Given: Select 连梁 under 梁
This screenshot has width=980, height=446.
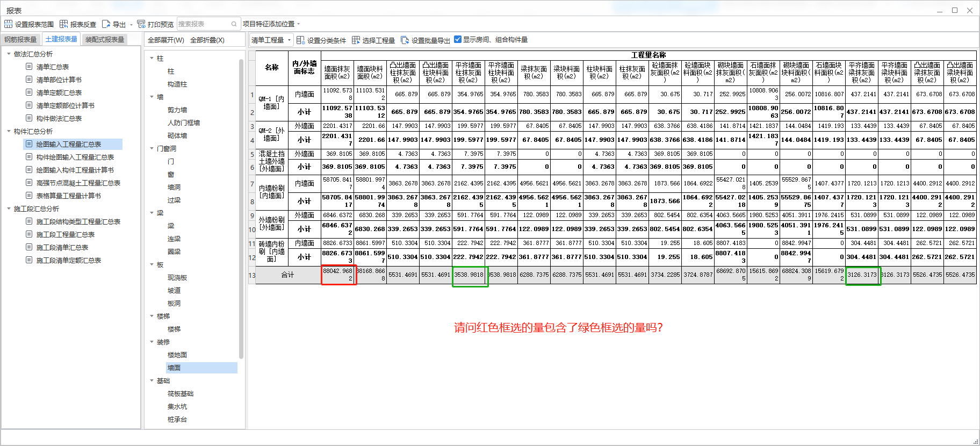Looking at the screenshot, I should 174,239.
